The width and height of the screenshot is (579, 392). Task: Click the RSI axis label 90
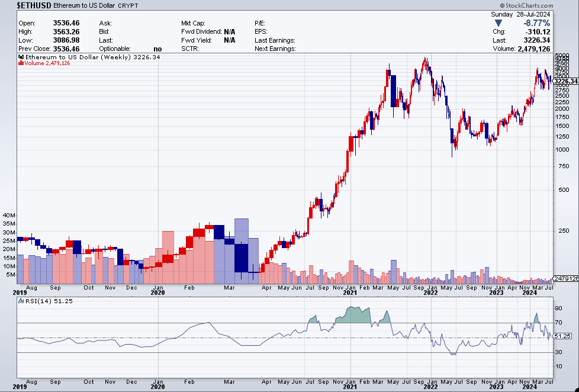558,309
